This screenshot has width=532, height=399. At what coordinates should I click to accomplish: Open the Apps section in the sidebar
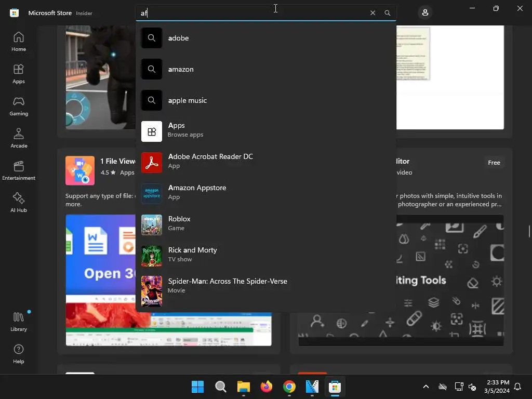point(19,74)
